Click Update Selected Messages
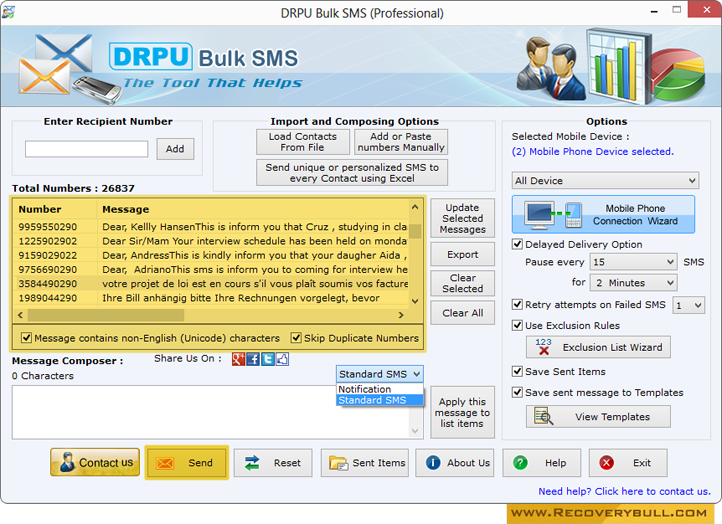722x524 pixels. (462, 218)
